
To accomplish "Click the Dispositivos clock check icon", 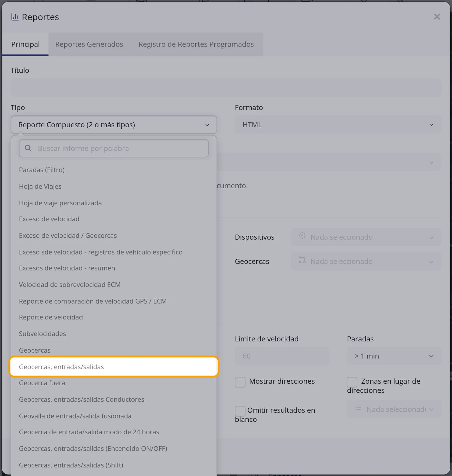I will pyautogui.click(x=302, y=236).
